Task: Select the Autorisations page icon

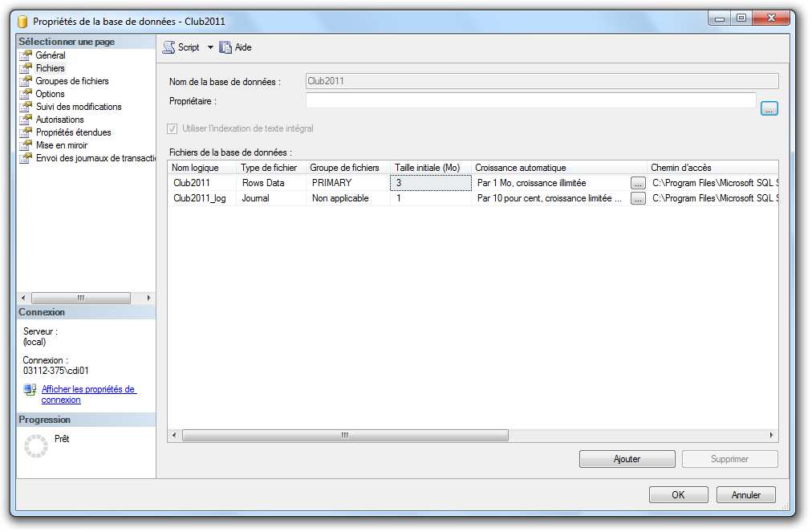Action: [x=25, y=120]
